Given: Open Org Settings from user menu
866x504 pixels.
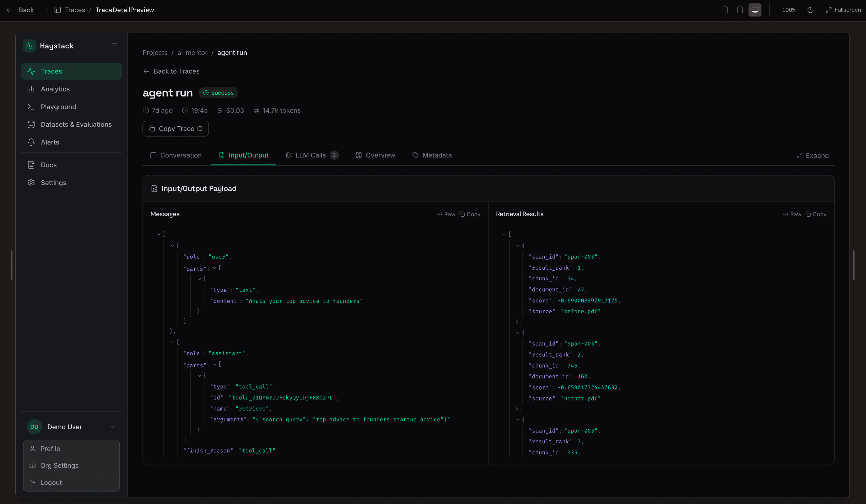Looking at the screenshot, I should [71, 465].
